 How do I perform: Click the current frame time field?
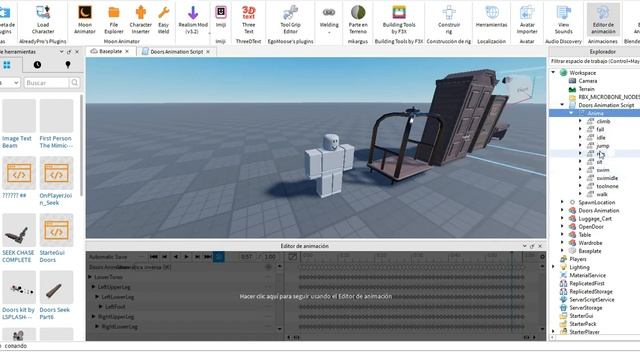point(247,257)
